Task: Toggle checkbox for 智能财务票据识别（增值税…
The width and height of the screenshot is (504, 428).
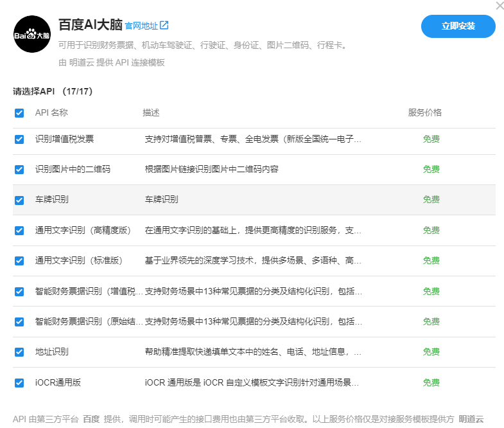Action: (x=19, y=292)
